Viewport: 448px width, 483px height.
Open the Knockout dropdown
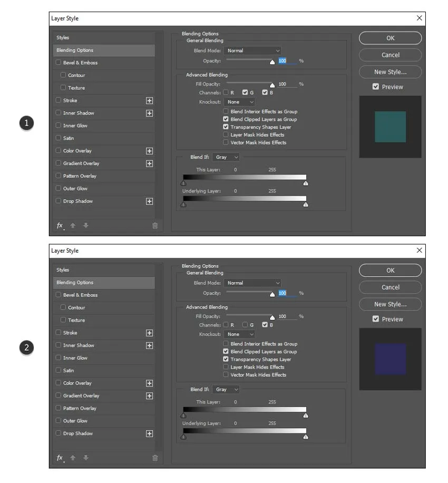pos(240,101)
